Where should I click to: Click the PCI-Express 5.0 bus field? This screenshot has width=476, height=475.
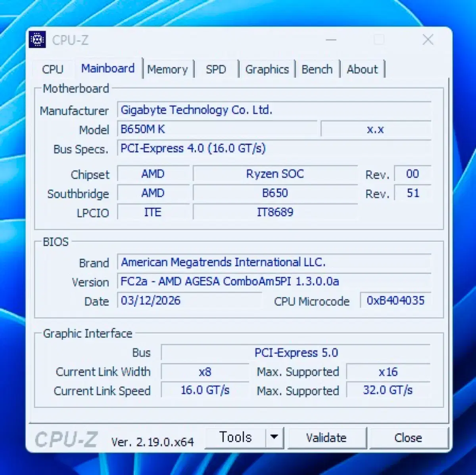(296, 353)
